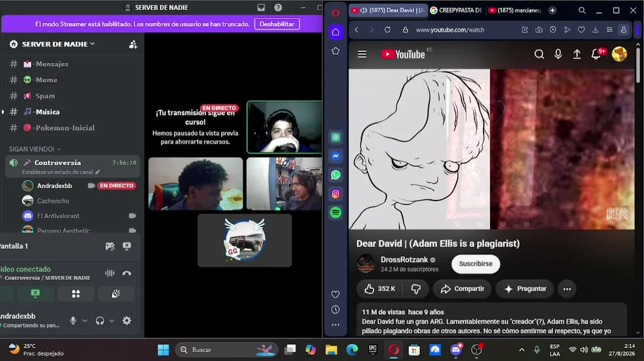Open YouTube create upload icon
Image resolution: width=644 pixels, height=361 pixels.
click(x=577, y=54)
